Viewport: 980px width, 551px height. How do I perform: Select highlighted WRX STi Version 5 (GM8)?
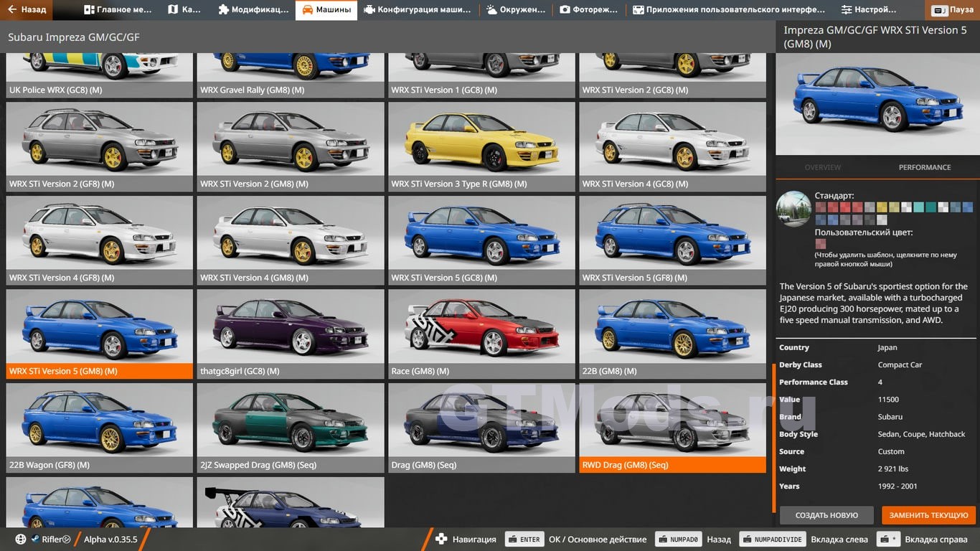[100, 334]
